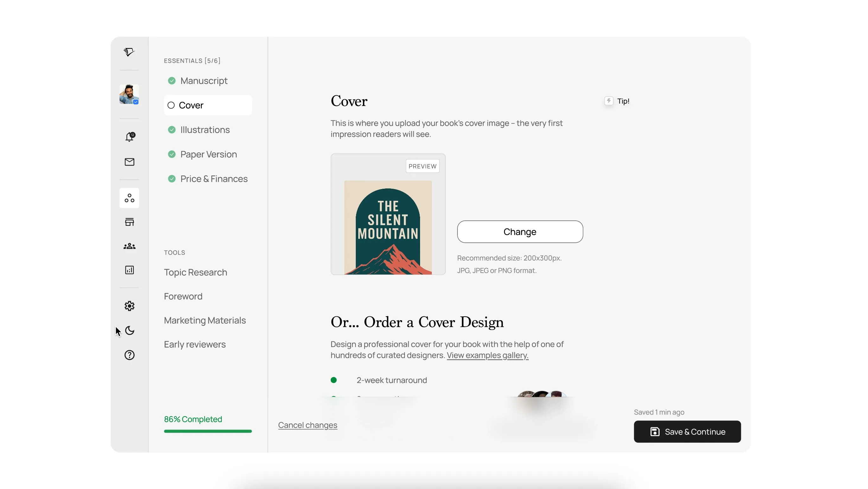This screenshot has width=868, height=489.
Task: Click the Manuscript green checkmark
Action: (x=172, y=81)
